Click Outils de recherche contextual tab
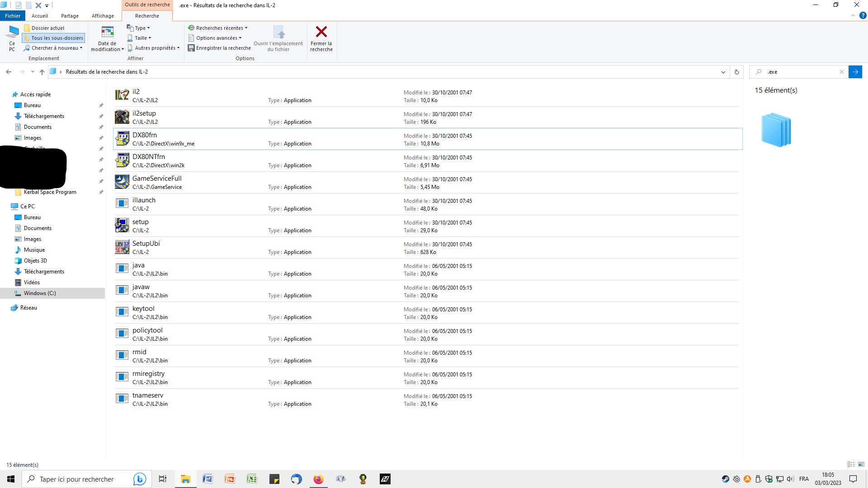The width and height of the screenshot is (868, 488). pos(147,5)
